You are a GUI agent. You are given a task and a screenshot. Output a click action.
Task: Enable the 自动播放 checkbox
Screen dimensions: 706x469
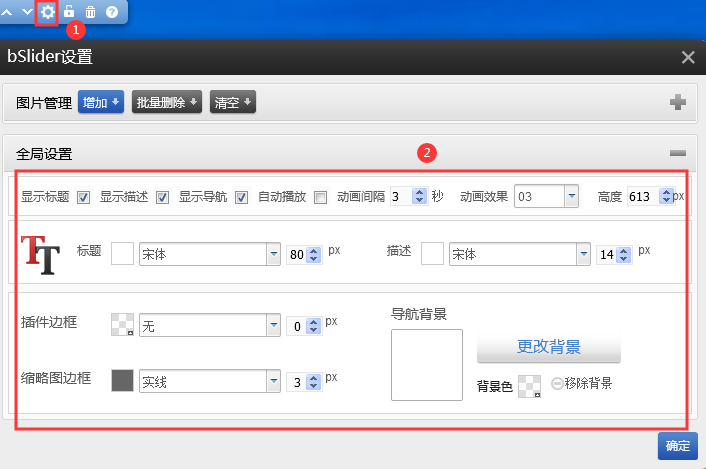click(x=320, y=197)
